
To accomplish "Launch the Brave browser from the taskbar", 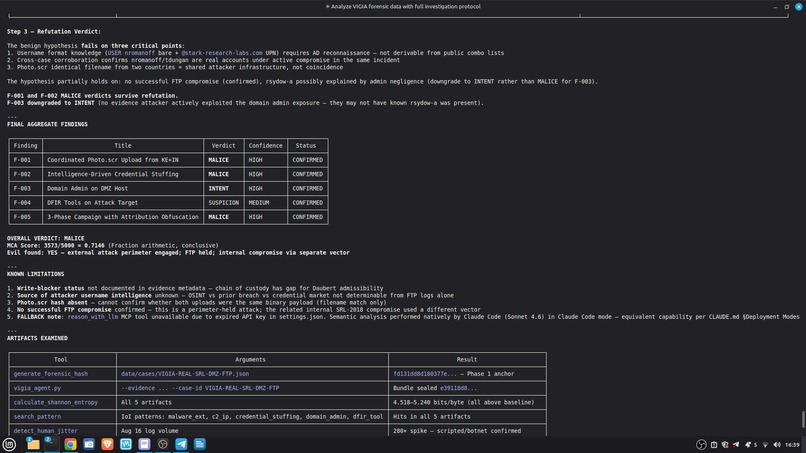I will pos(107,444).
